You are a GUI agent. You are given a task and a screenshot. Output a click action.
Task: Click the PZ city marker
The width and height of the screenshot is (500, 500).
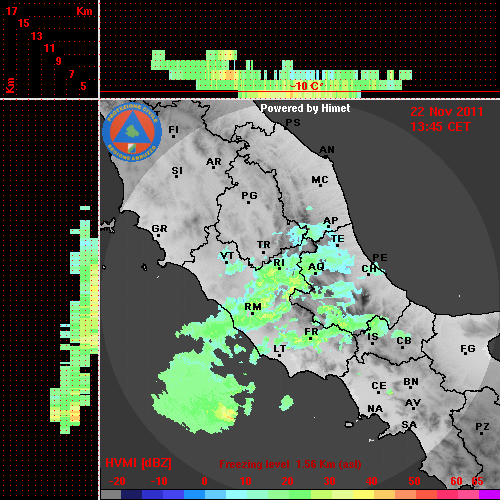[481, 433]
